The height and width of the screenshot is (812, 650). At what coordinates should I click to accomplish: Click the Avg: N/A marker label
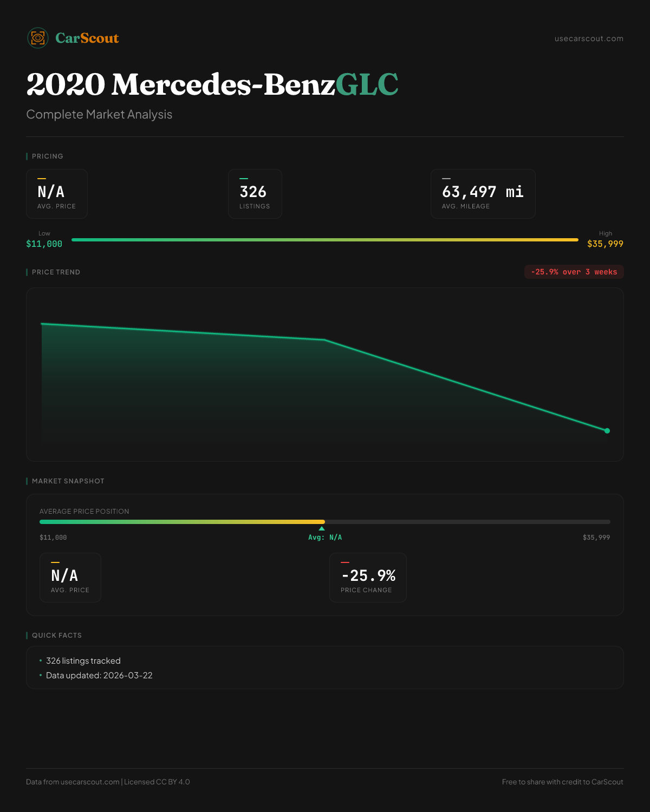pos(325,538)
